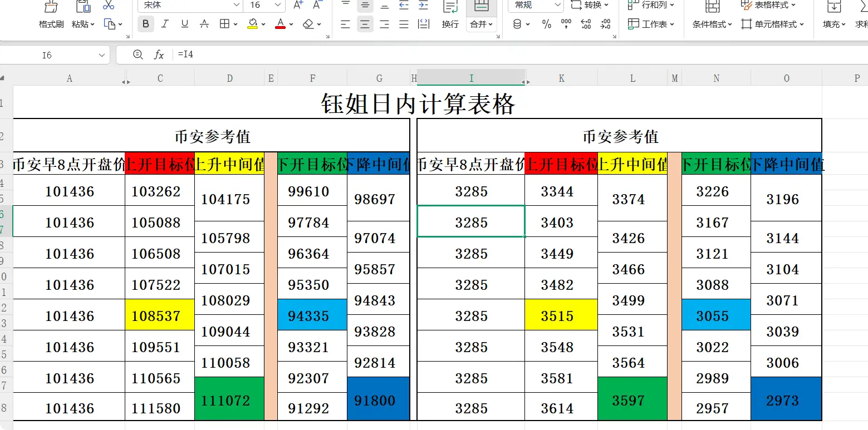Select the title cell 钰姐日内计算表格
The height and width of the screenshot is (430, 868).
coord(418,103)
